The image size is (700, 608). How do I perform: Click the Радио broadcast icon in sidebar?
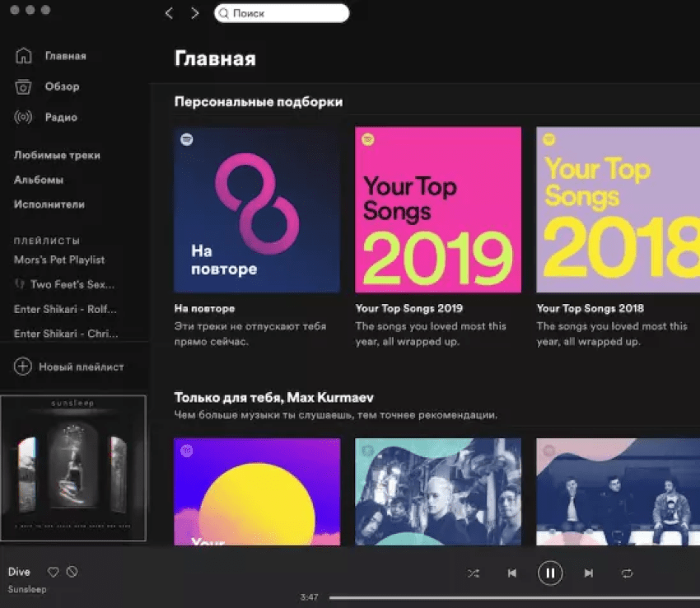pos(23,117)
